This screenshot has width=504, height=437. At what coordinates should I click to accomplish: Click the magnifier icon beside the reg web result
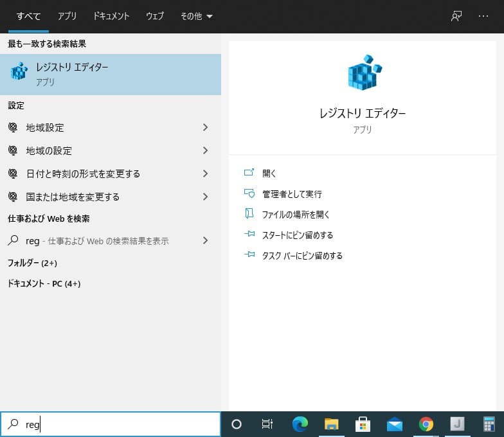pyautogui.click(x=13, y=240)
